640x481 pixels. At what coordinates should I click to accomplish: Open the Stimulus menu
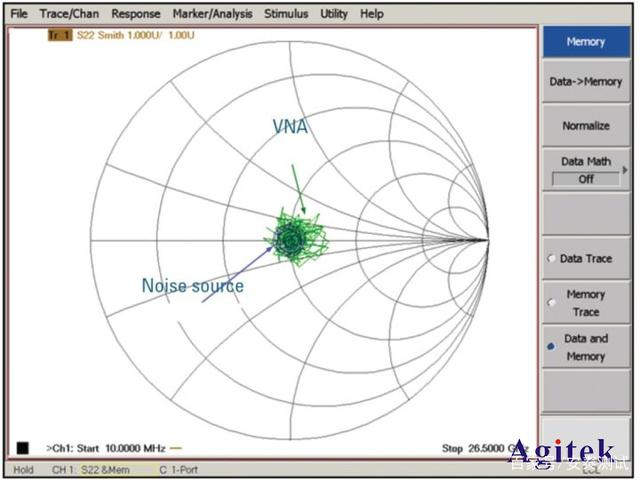tap(286, 14)
